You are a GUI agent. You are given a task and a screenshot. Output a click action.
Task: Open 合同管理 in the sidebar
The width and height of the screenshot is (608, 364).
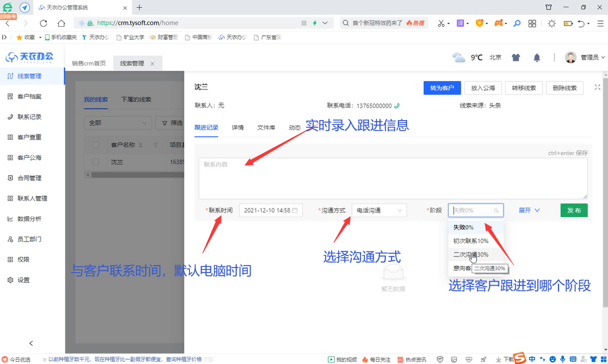click(30, 178)
